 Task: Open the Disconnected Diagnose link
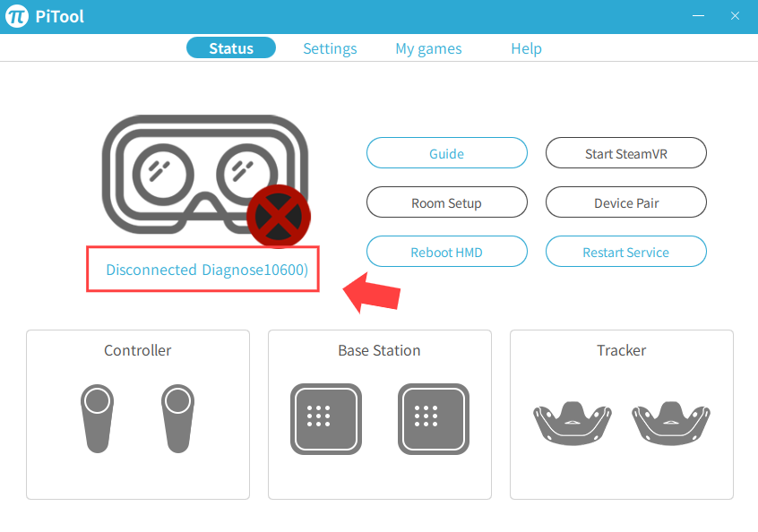[207, 270]
